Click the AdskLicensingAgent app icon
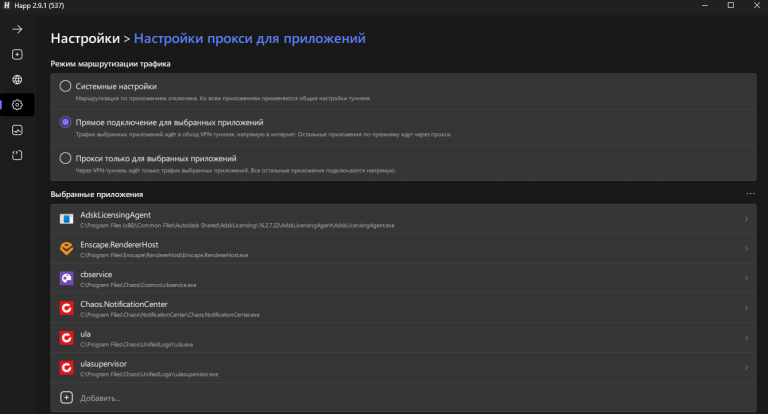Screen dimensions: 768x414 pyautogui.click(x=67, y=219)
